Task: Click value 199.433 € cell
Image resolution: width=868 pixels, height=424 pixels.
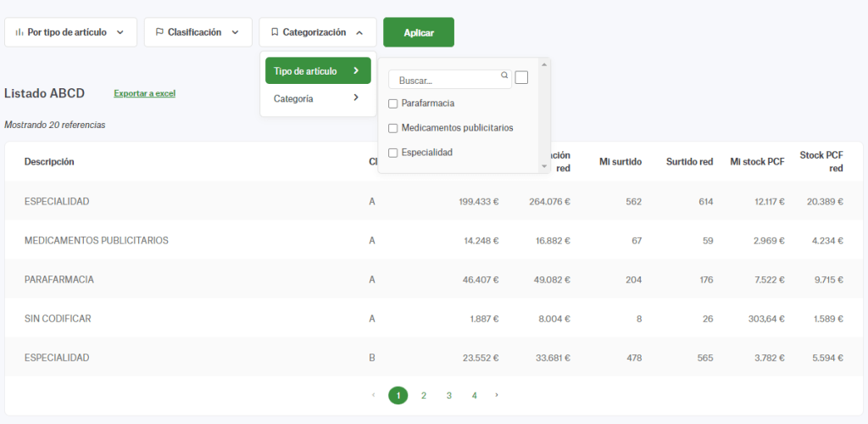Action: coord(479,202)
